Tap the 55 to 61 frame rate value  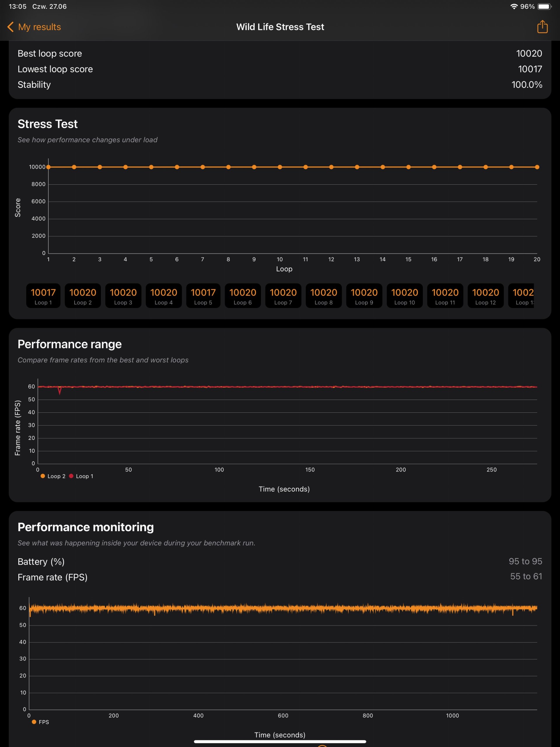(526, 576)
